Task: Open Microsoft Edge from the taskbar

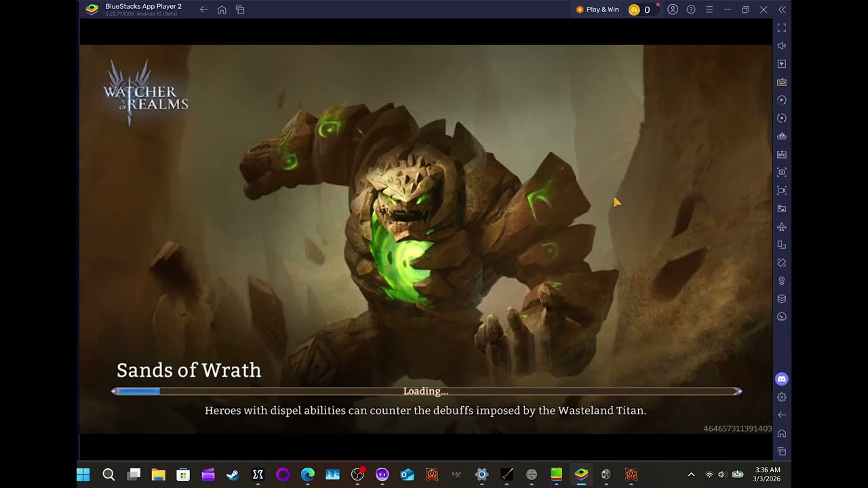Action: [x=308, y=474]
